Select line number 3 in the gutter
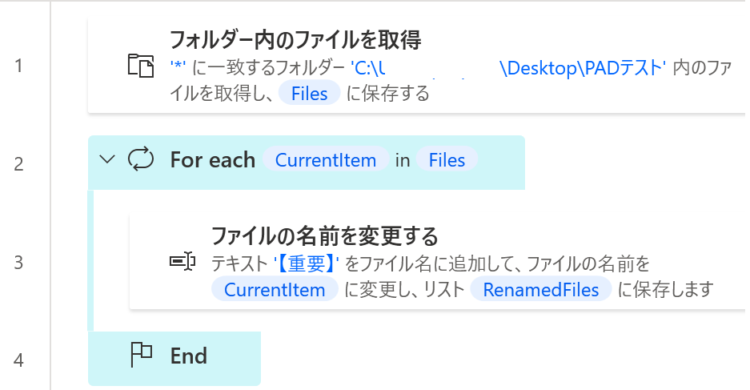The height and width of the screenshot is (390, 750). point(19,262)
